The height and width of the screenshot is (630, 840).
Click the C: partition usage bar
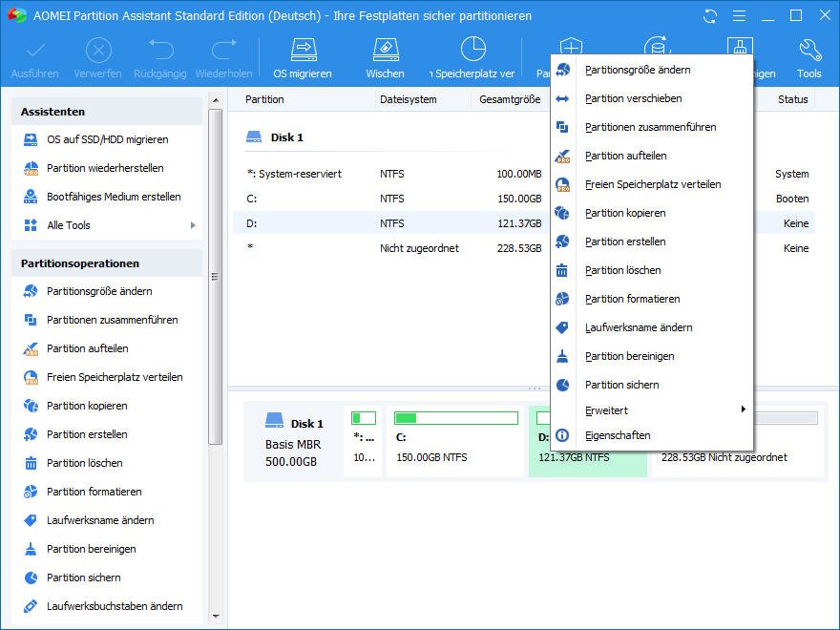coord(456,418)
